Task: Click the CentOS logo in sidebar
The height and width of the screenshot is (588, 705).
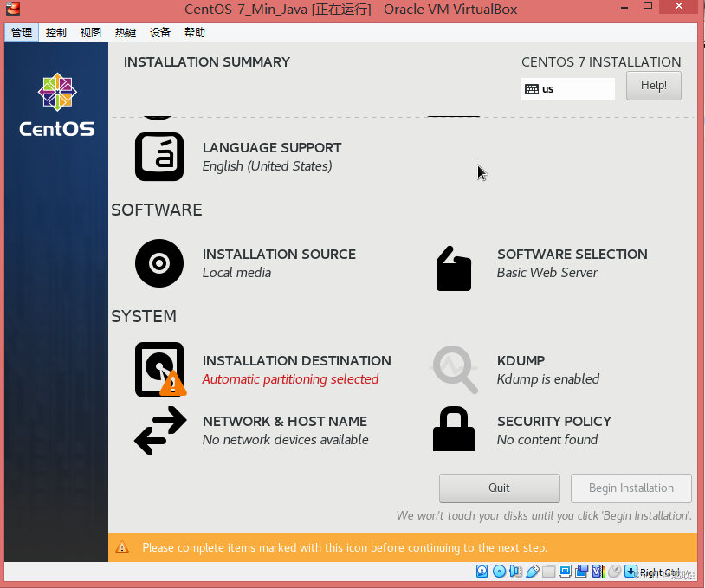Action: click(x=57, y=105)
